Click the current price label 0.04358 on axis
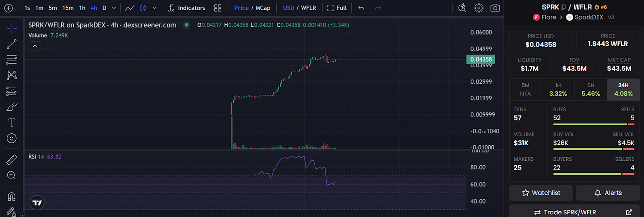Screen dimensions: 644x217 (x=481, y=59)
